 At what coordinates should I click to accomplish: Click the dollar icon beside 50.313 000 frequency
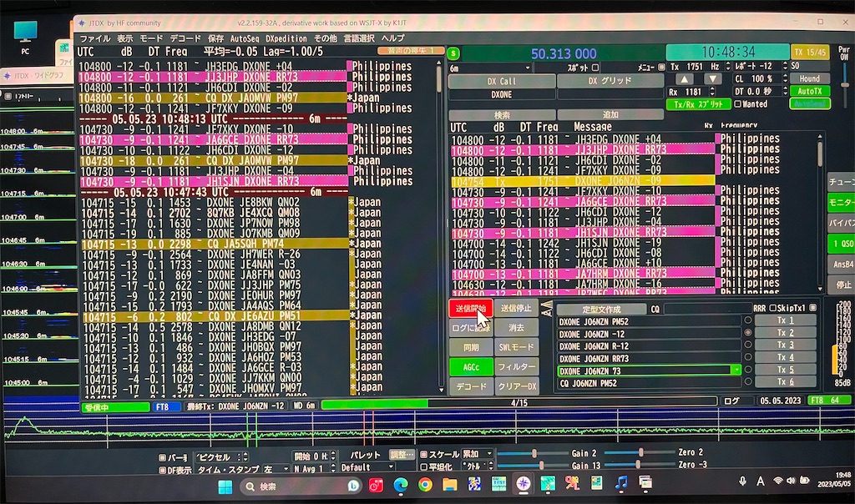pos(453,52)
